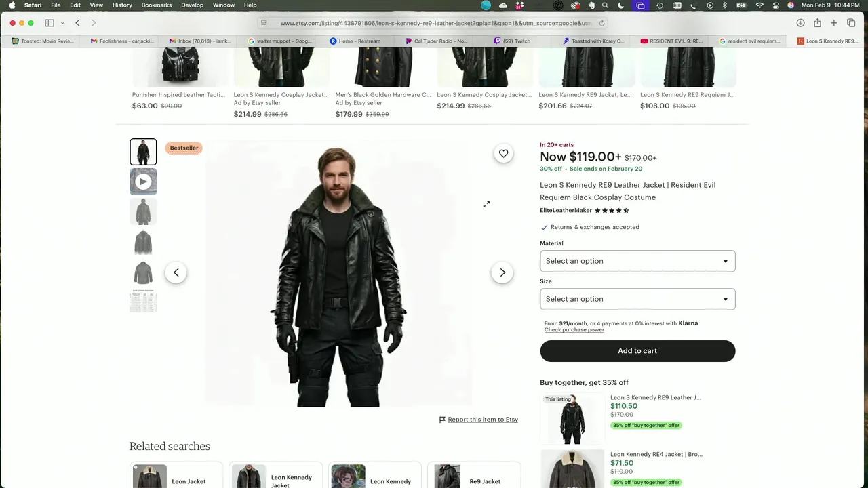Reload the page from the address bar
868x488 pixels.
tap(601, 23)
